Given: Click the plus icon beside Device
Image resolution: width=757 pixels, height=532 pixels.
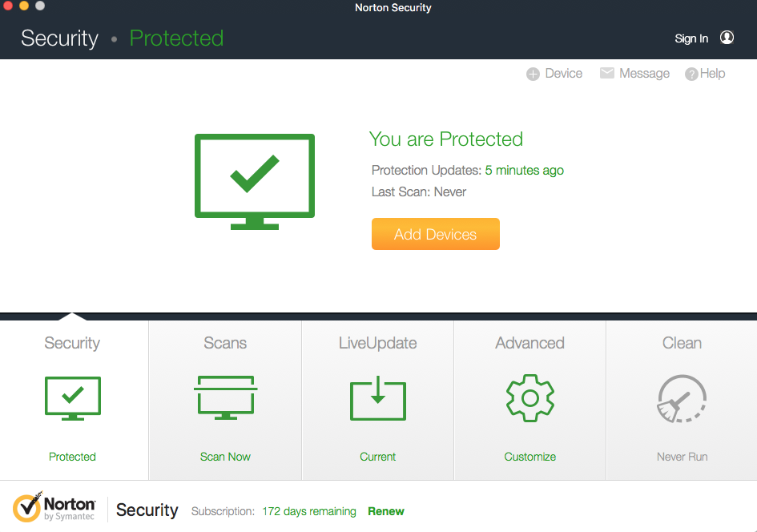Looking at the screenshot, I should [533, 74].
